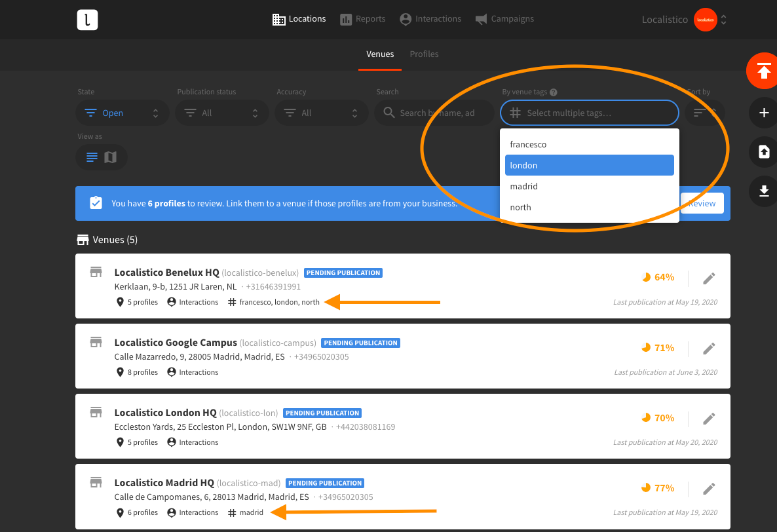Open Localistico Google Campus venue
The width and height of the screenshot is (777, 532).
click(176, 343)
